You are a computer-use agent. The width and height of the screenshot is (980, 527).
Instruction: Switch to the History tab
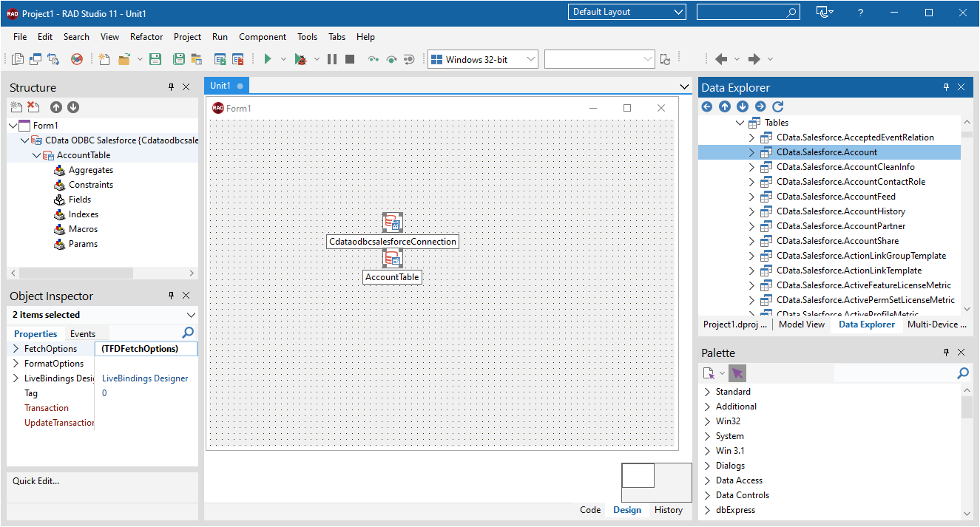pyautogui.click(x=669, y=510)
